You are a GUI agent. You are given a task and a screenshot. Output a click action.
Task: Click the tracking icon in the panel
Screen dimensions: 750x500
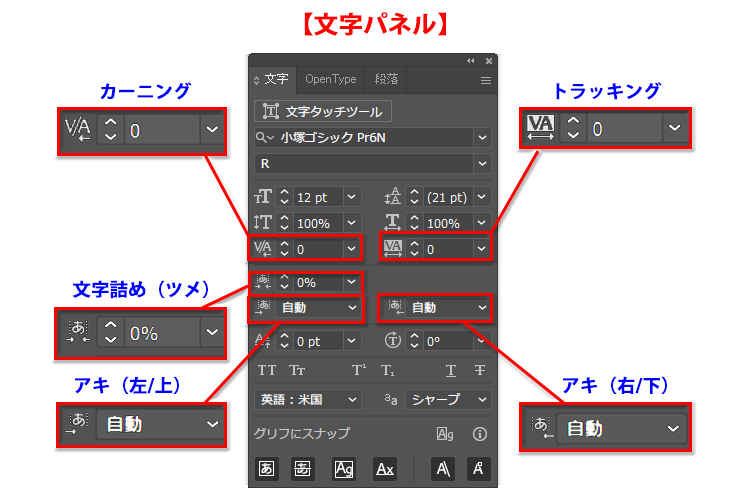tap(393, 248)
